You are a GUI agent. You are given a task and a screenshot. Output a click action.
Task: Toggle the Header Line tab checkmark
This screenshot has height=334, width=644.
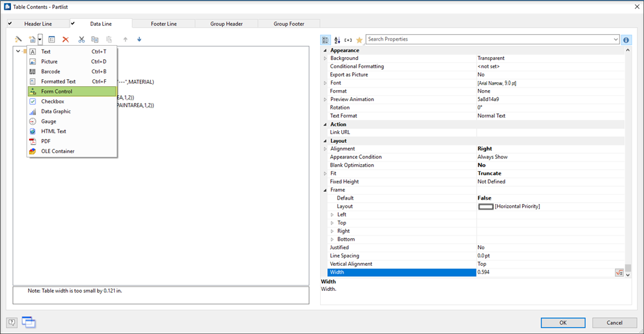[10, 23]
